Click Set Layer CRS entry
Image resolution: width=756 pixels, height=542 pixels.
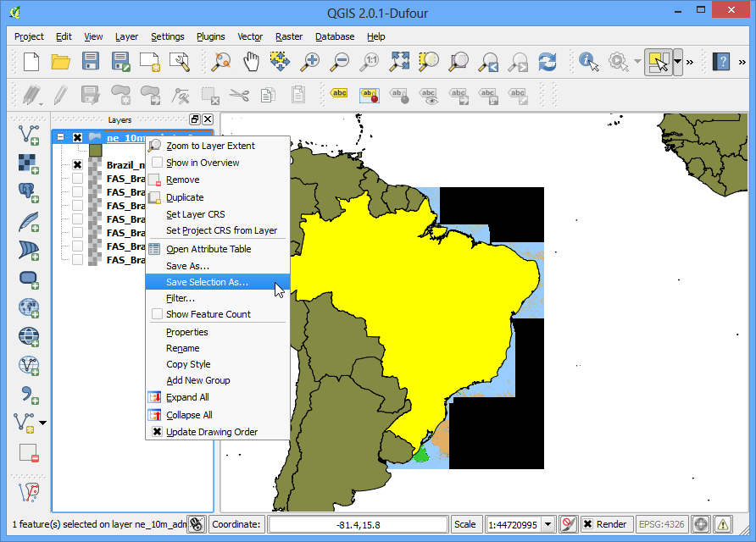tap(218, 214)
